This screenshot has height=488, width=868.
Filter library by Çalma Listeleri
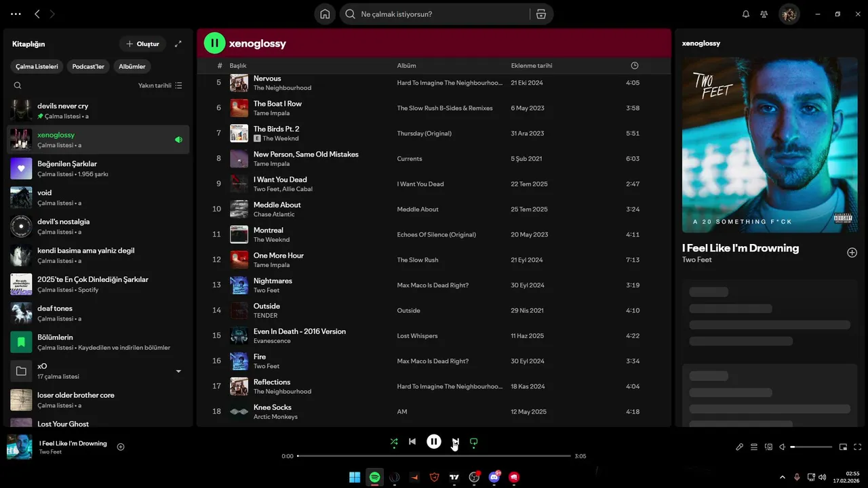(x=37, y=66)
